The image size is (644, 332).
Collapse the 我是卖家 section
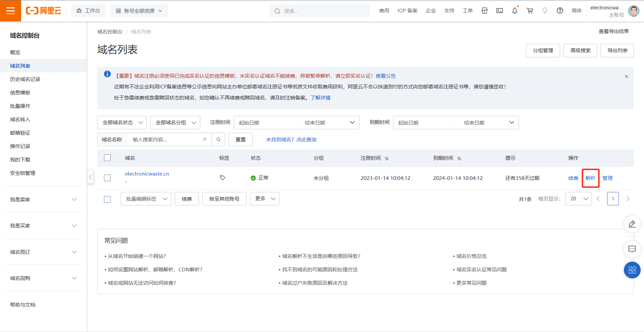(x=43, y=199)
